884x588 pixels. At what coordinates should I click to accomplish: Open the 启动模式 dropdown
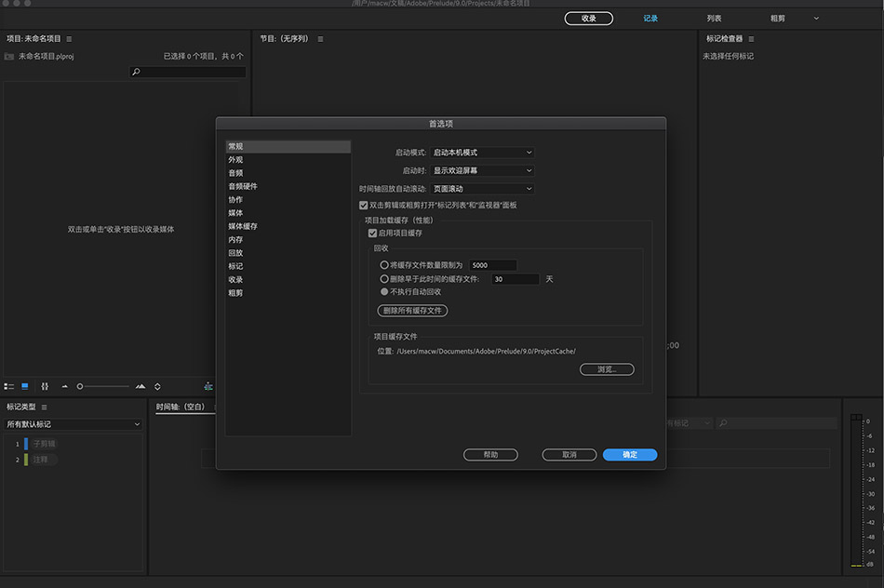click(x=482, y=153)
